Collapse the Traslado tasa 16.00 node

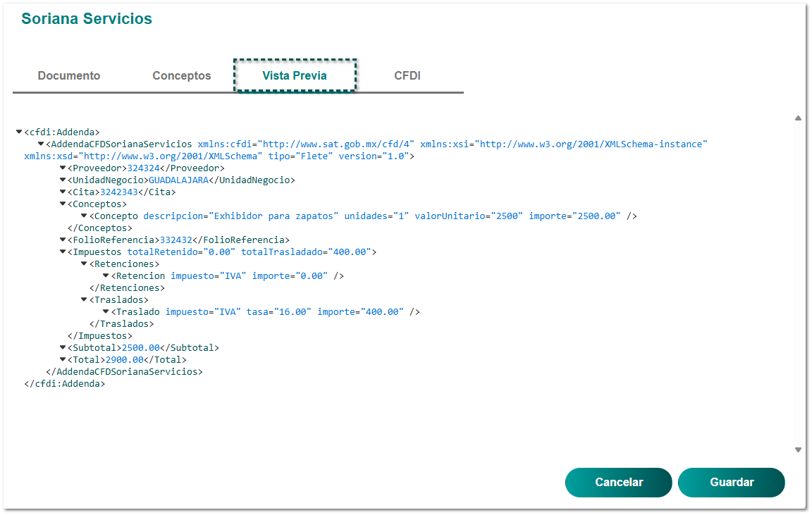106,311
